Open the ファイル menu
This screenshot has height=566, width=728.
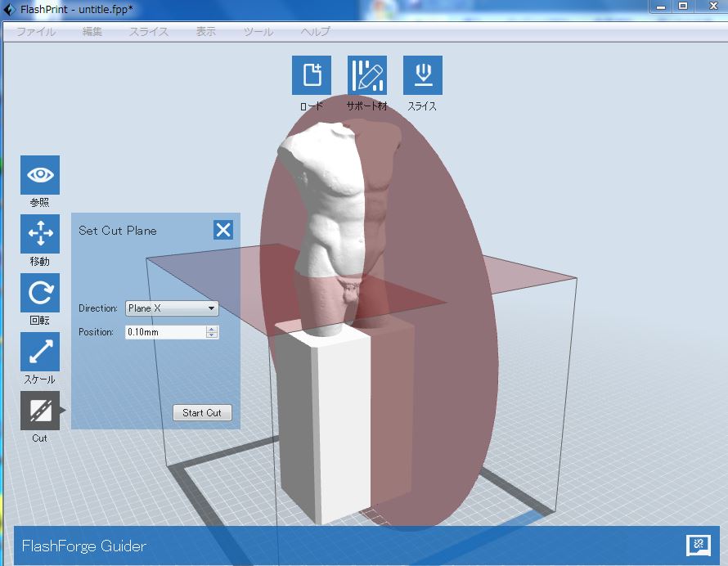pos(36,32)
